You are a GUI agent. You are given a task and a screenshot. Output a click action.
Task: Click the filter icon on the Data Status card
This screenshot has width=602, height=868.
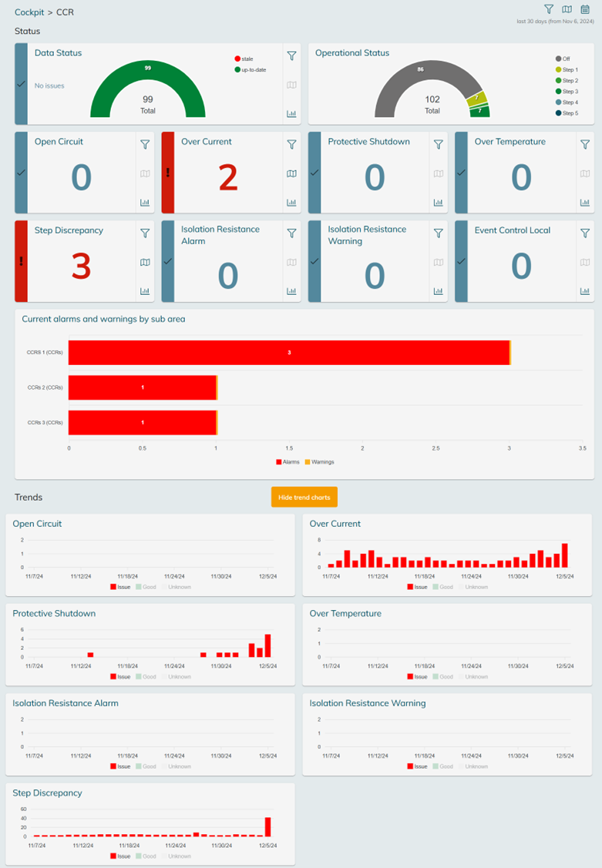[291, 56]
